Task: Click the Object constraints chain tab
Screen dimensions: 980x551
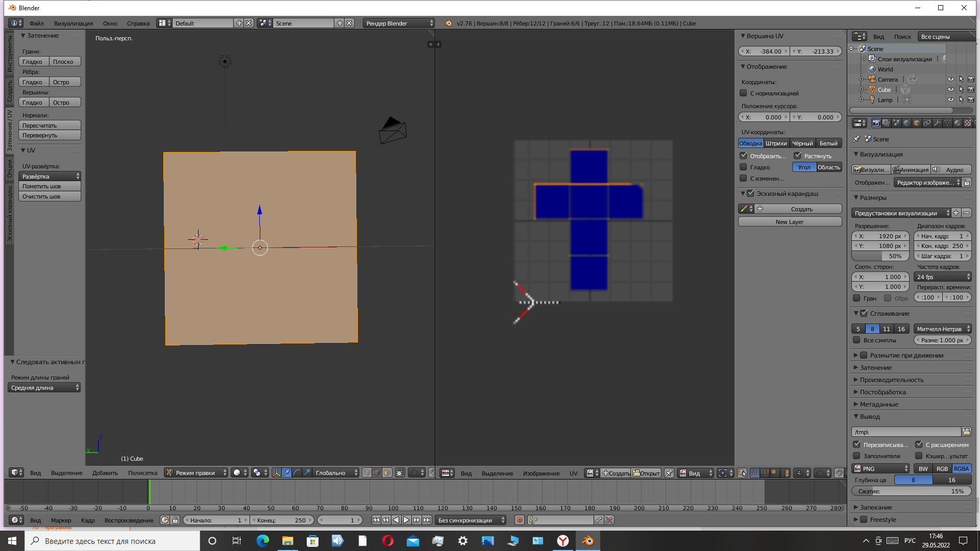Action: tap(927, 123)
